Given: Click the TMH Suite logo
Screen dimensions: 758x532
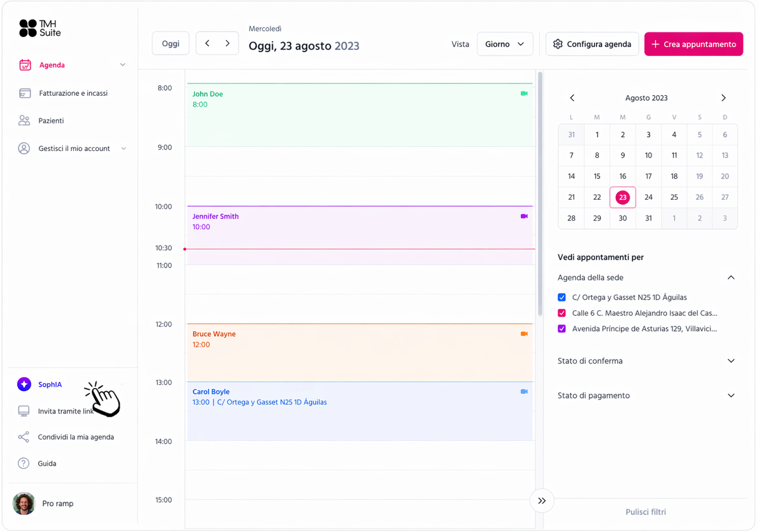Looking at the screenshot, I should (x=40, y=28).
